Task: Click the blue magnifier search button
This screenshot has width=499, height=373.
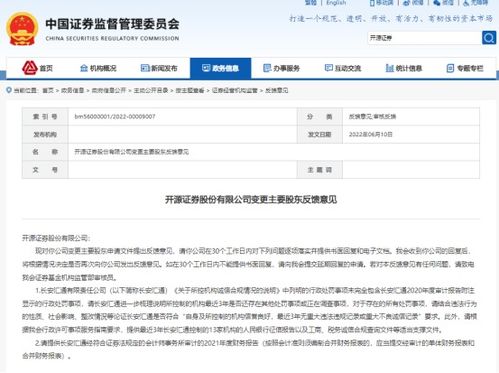Action: (x=489, y=38)
